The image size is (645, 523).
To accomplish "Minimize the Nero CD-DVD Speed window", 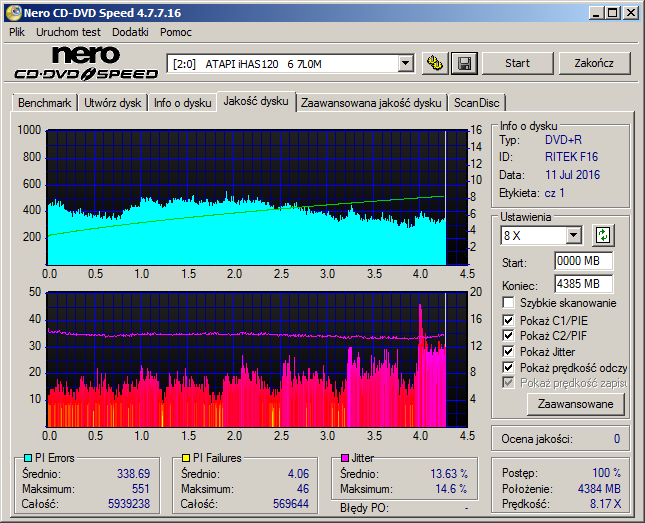I will (595, 13).
